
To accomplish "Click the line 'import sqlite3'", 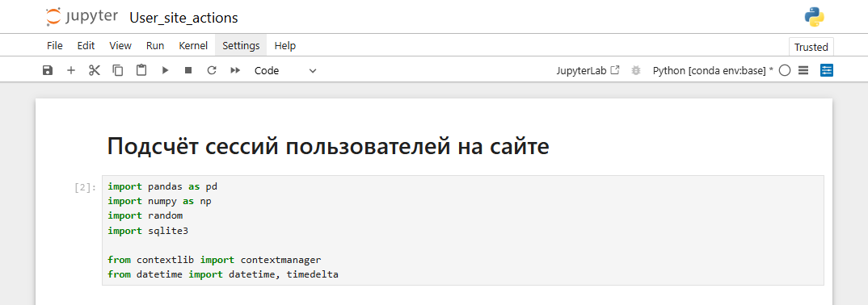I will click(148, 231).
